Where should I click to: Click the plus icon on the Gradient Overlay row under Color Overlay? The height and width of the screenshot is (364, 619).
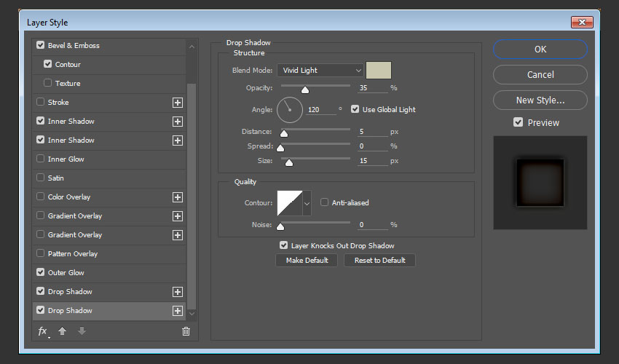click(x=178, y=216)
